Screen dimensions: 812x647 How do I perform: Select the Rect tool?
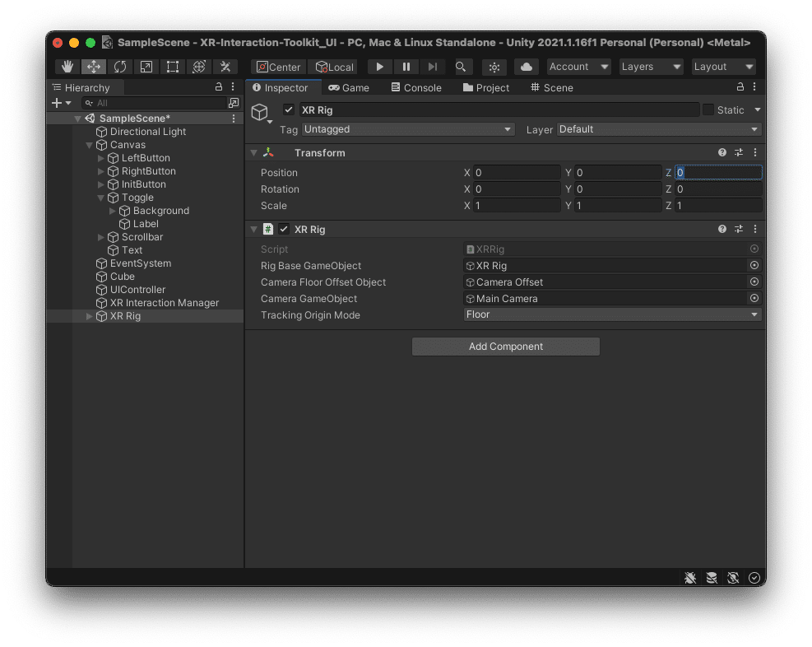click(173, 67)
